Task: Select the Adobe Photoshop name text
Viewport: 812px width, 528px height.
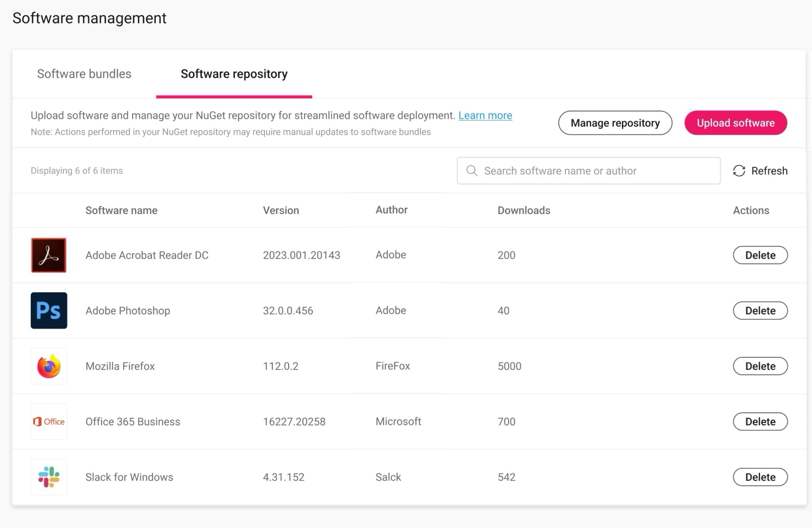Action: coord(128,310)
